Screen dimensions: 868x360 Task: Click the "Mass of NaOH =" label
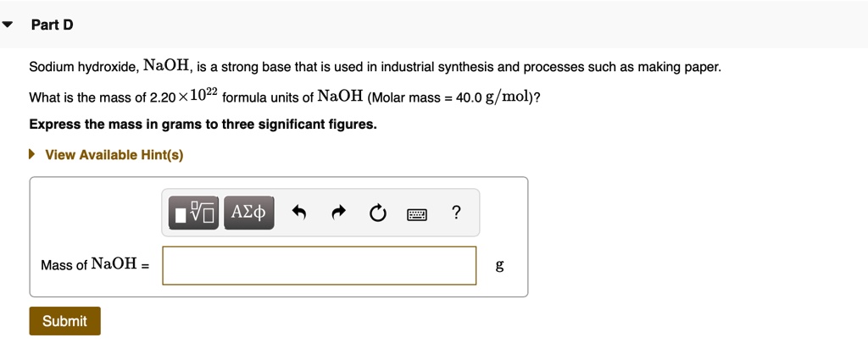click(x=95, y=265)
